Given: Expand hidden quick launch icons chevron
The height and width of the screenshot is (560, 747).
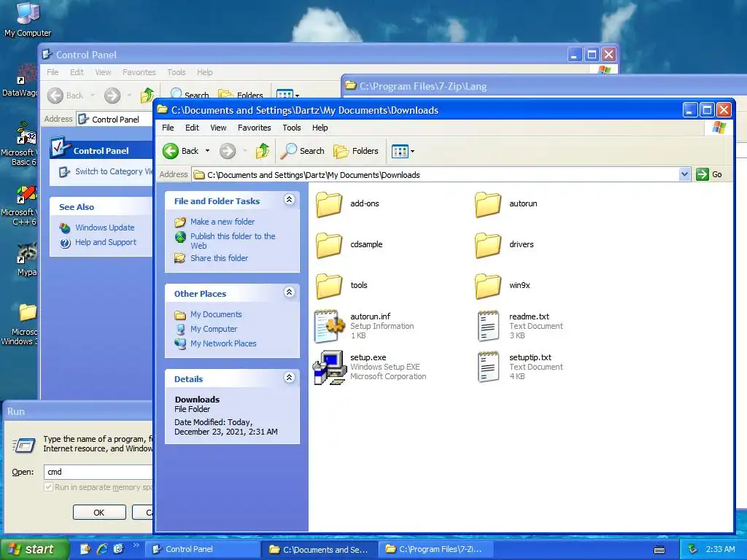Looking at the screenshot, I should 136,545.
